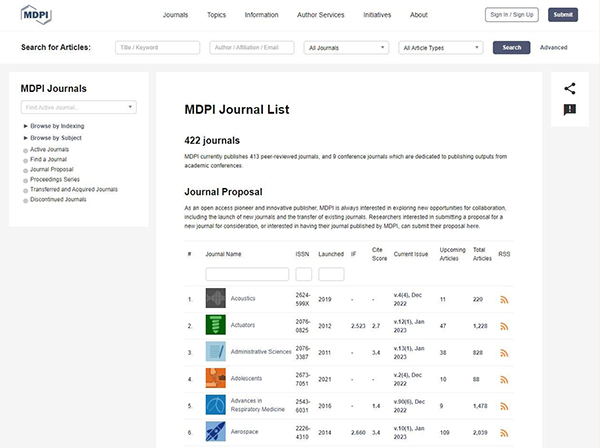Image resolution: width=600 pixels, height=448 pixels.
Task: Click the Sign In / Sign Up button
Action: (x=512, y=15)
